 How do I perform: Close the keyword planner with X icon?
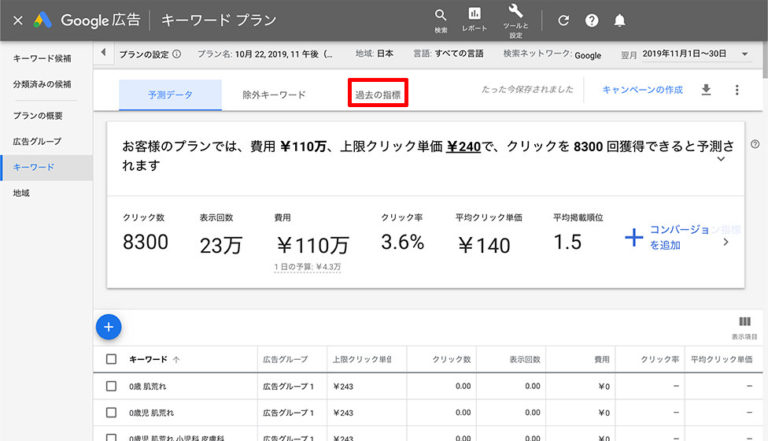[x=18, y=21]
